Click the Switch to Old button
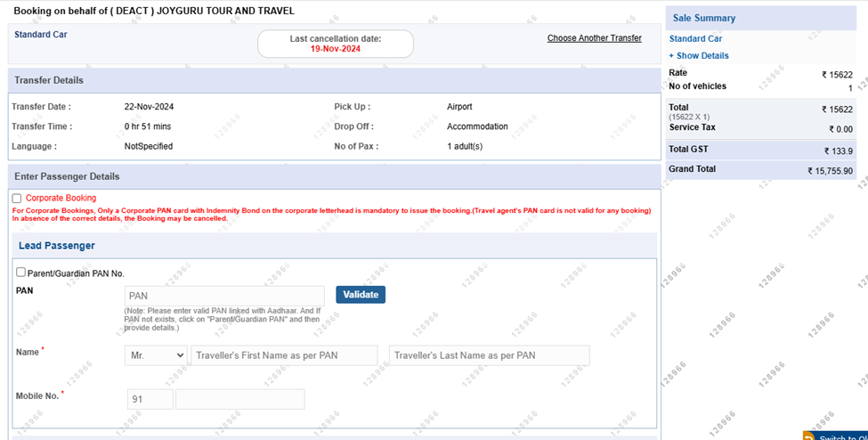This screenshot has width=868, height=440. point(841,436)
